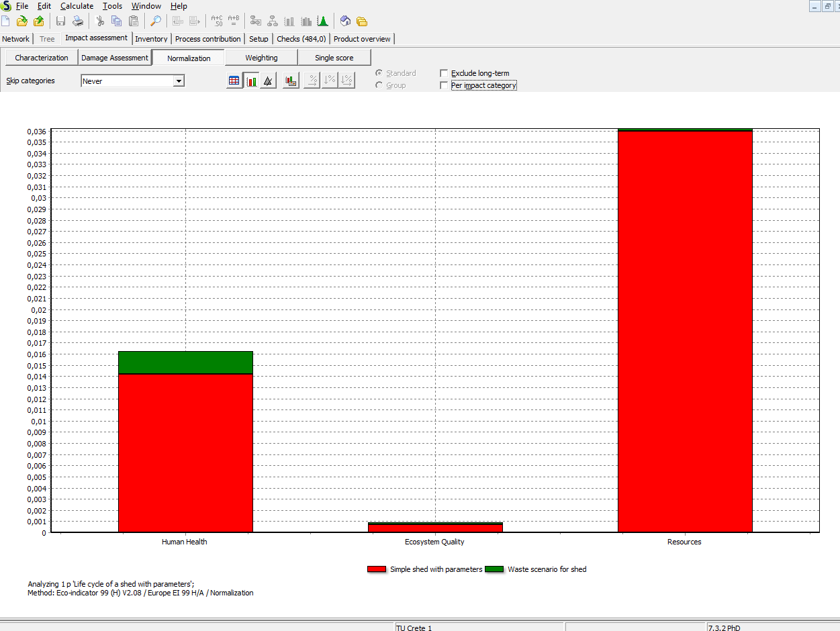Viewport: 840px width, 631px height.
Task: Click the Resources axis label
Action: pyautogui.click(x=684, y=542)
